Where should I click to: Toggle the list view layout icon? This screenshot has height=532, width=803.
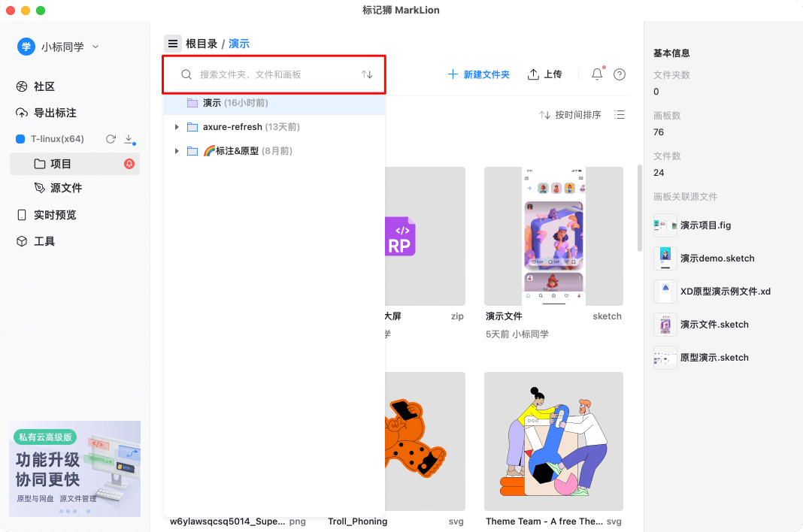619,114
